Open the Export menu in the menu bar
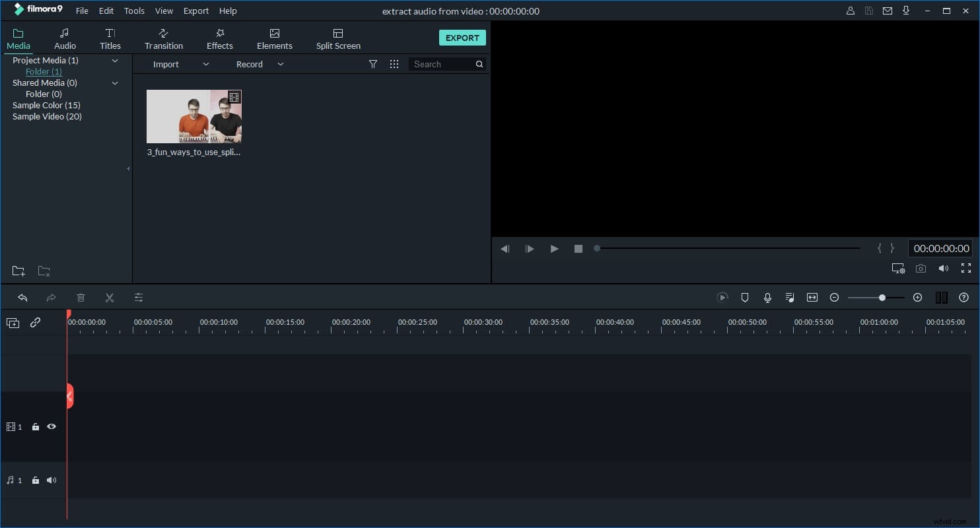Screen dimensions: 980x528 coord(195,11)
